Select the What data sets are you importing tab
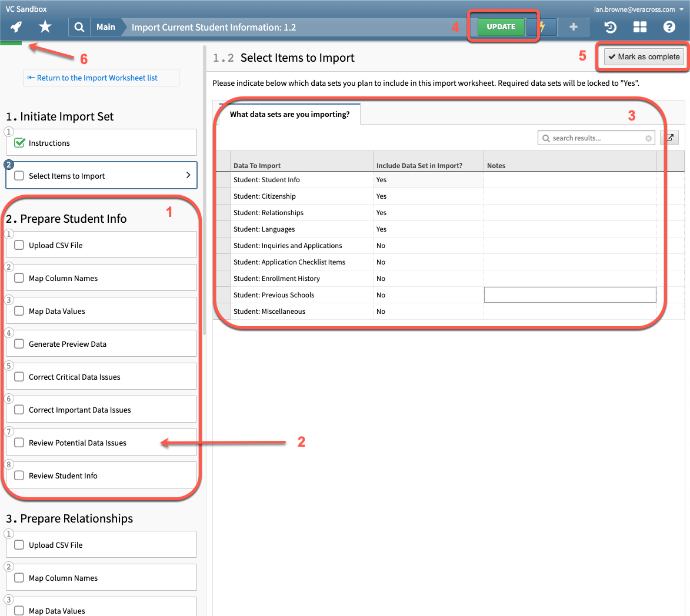 289,115
